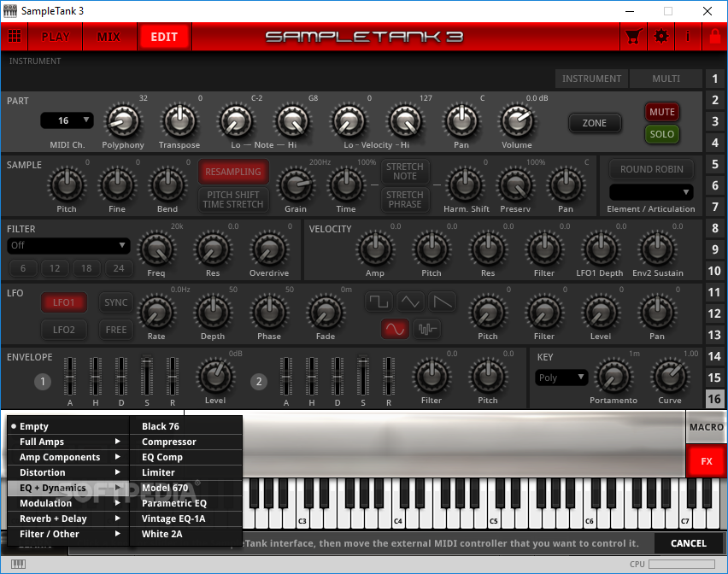Image resolution: width=728 pixels, height=574 pixels.
Task: Click the LFO Fade knob
Action: point(326,313)
